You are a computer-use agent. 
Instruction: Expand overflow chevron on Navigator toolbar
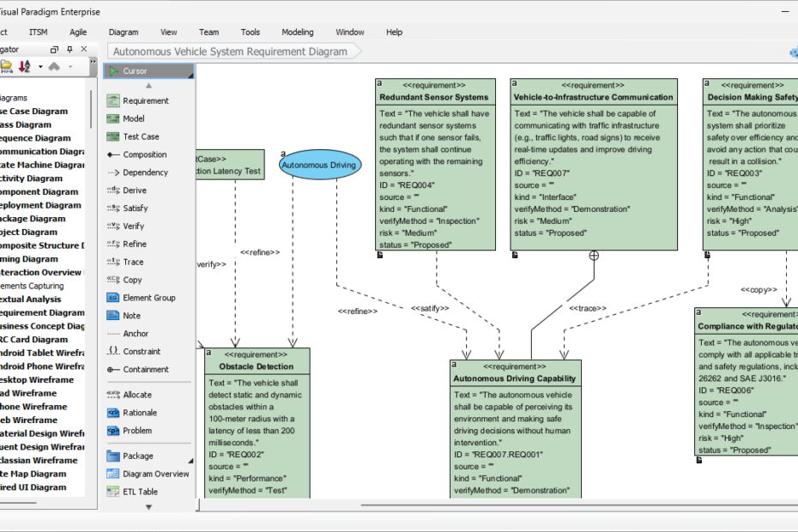(93, 60)
